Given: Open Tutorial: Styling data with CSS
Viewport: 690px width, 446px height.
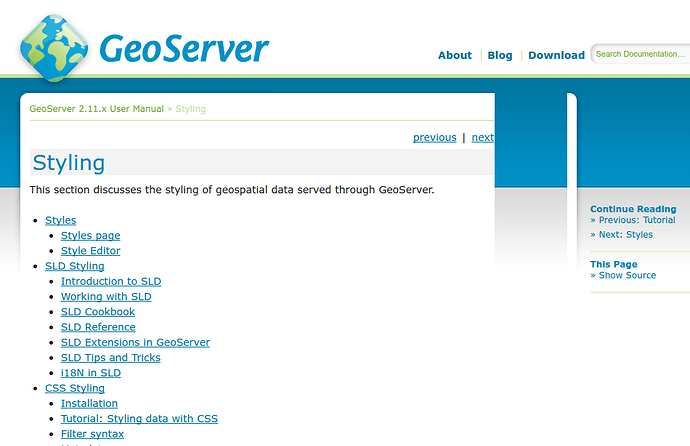Looking at the screenshot, I should 139,419.
